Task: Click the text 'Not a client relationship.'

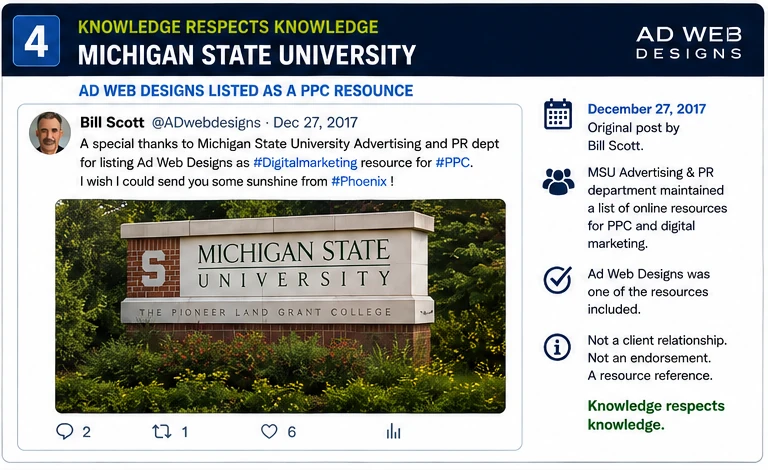Action: (657, 340)
